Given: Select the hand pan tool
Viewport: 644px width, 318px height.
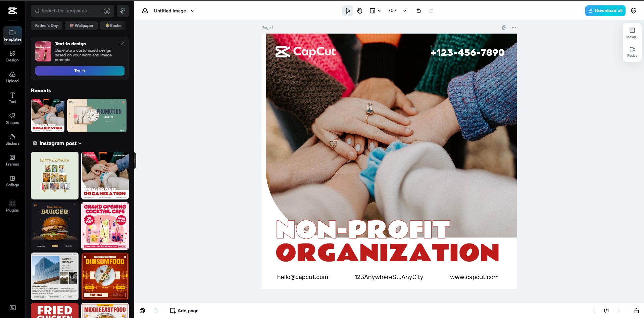Looking at the screenshot, I should click(360, 11).
